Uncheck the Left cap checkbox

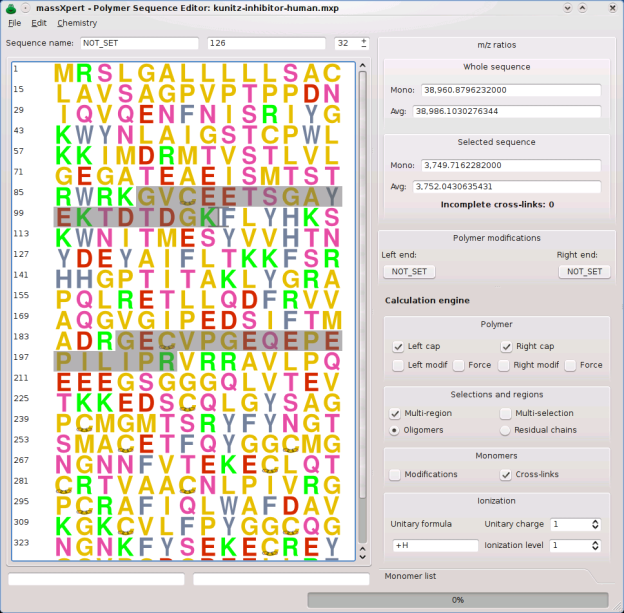pyautogui.click(x=398, y=346)
